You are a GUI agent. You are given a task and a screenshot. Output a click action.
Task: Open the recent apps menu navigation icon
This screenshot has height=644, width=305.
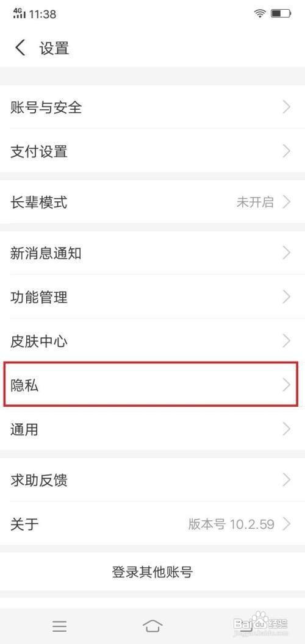[60, 626]
